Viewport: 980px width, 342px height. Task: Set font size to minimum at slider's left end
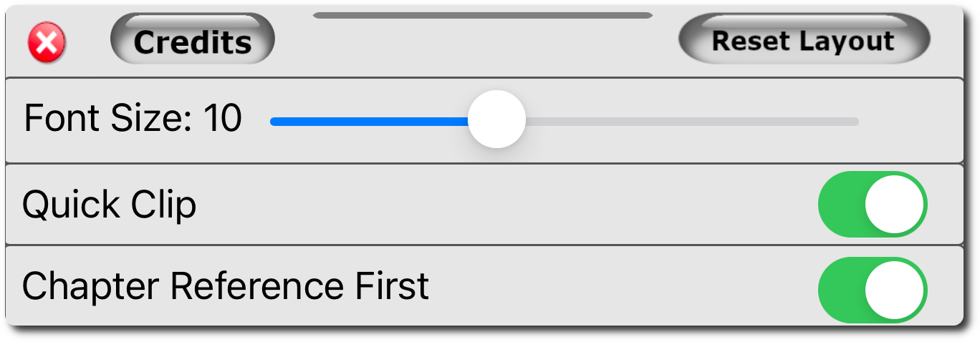(273, 122)
